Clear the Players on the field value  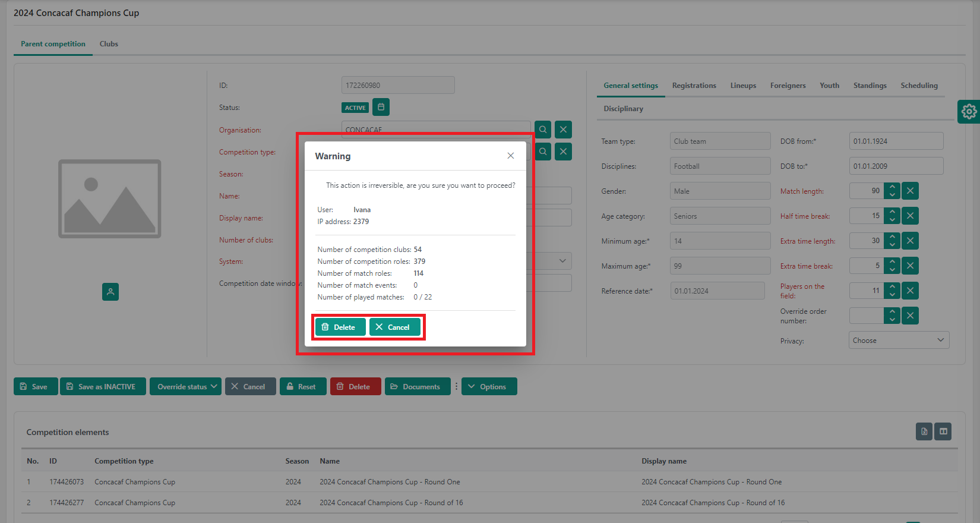(910, 291)
